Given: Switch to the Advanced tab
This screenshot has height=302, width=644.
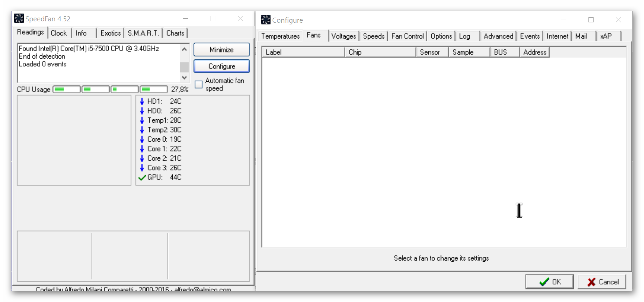Looking at the screenshot, I should [498, 36].
